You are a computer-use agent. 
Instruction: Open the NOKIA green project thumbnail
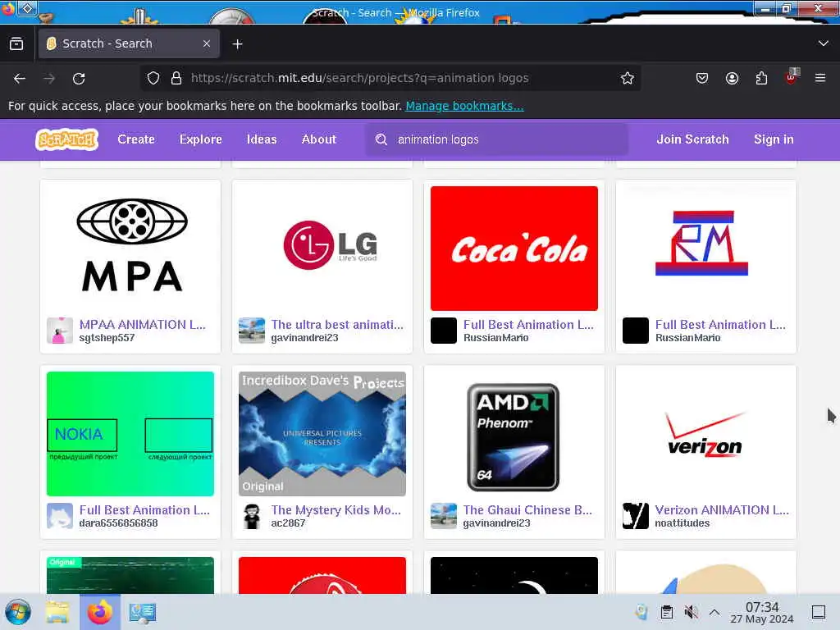130,434
